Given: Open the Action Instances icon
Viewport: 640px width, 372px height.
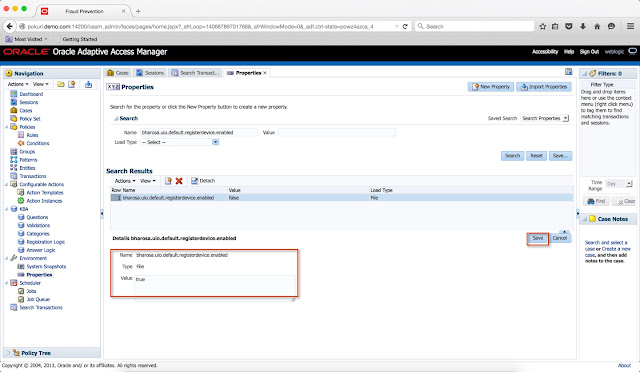Looking at the screenshot, I should tap(21, 200).
